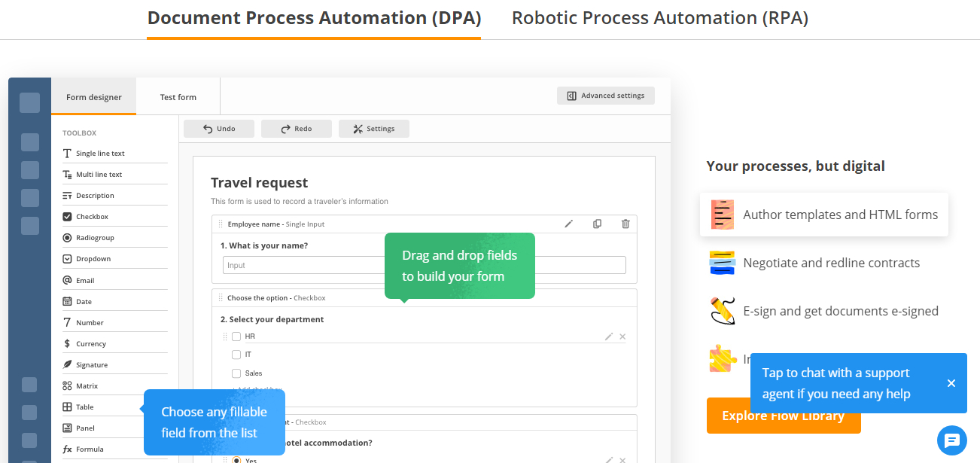Select Negotiate and redline contracts
980x463 pixels.
(831, 263)
